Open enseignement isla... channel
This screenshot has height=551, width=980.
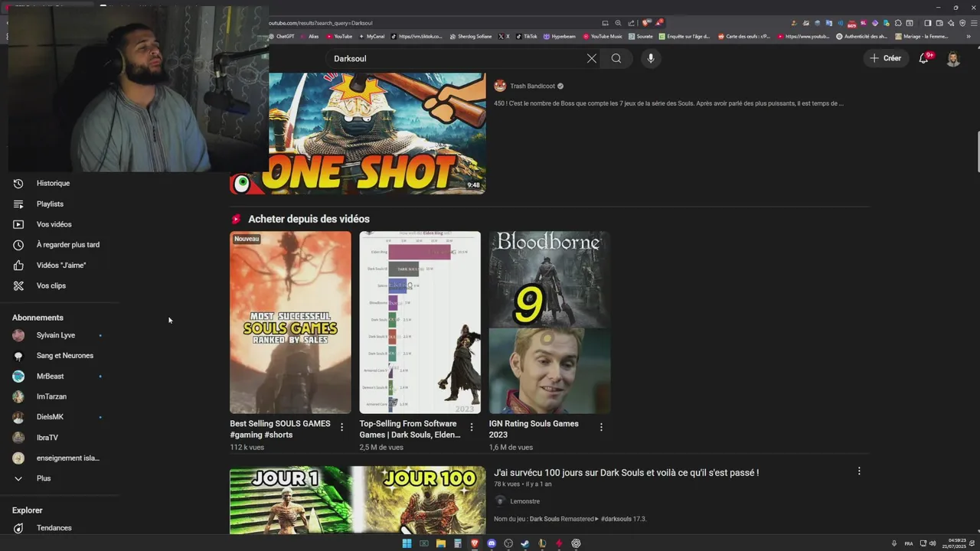[x=68, y=458]
